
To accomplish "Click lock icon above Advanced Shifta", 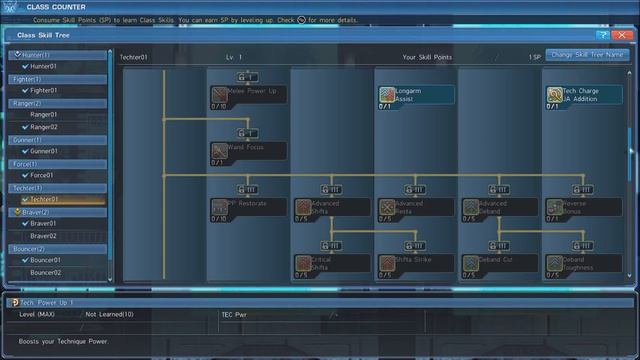I will [x=331, y=189].
